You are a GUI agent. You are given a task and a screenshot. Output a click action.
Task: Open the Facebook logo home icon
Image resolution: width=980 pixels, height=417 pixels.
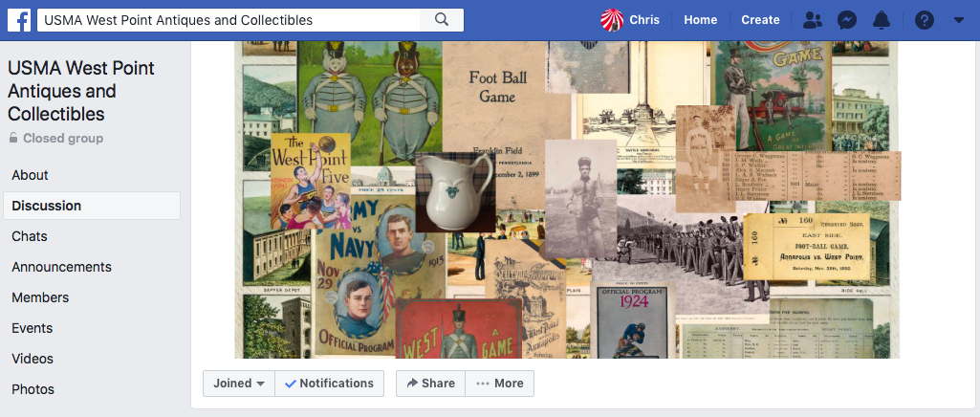click(19, 20)
